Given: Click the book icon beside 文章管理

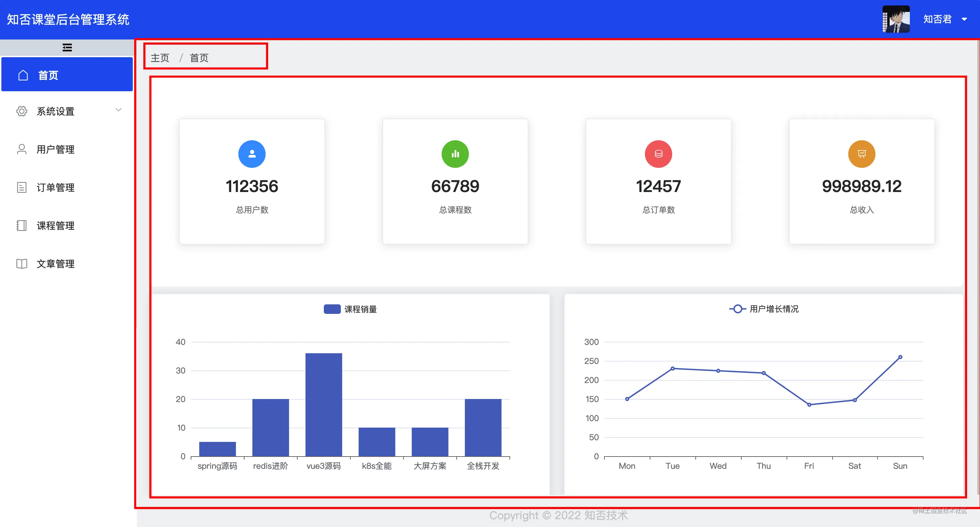Looking at the screenshot, I should click(x=22, y=263).
